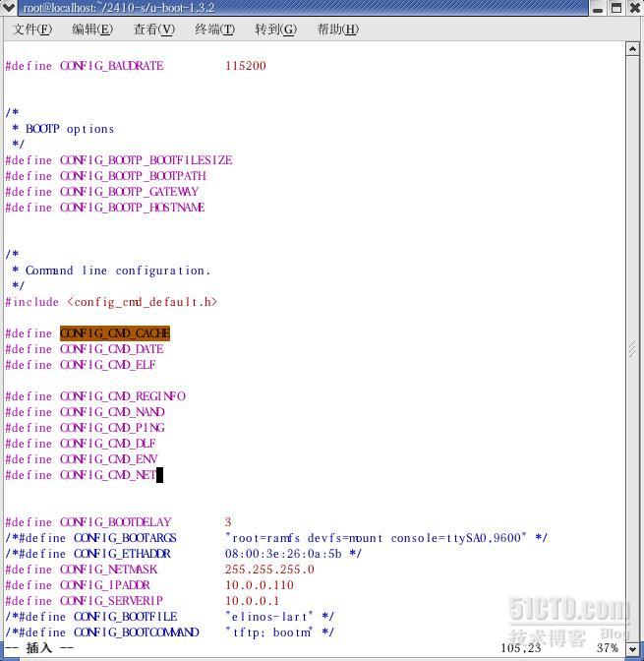This screenshot has width=644, height=661.
Task: Click server IP value 10.0.0.1
Action: (252, 601)
